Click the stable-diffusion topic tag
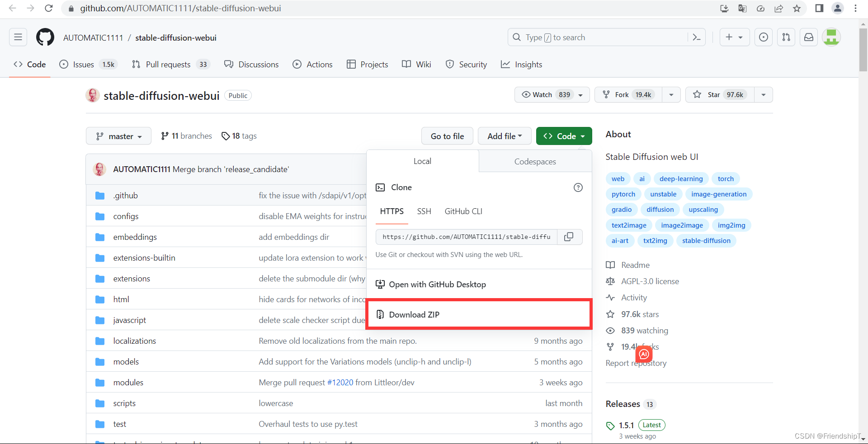Viewport: 868px width, 444px height. pos(706,240)
